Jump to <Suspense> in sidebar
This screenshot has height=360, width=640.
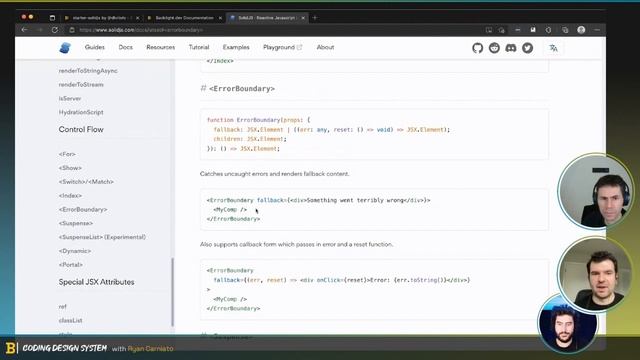coord(76,224)
